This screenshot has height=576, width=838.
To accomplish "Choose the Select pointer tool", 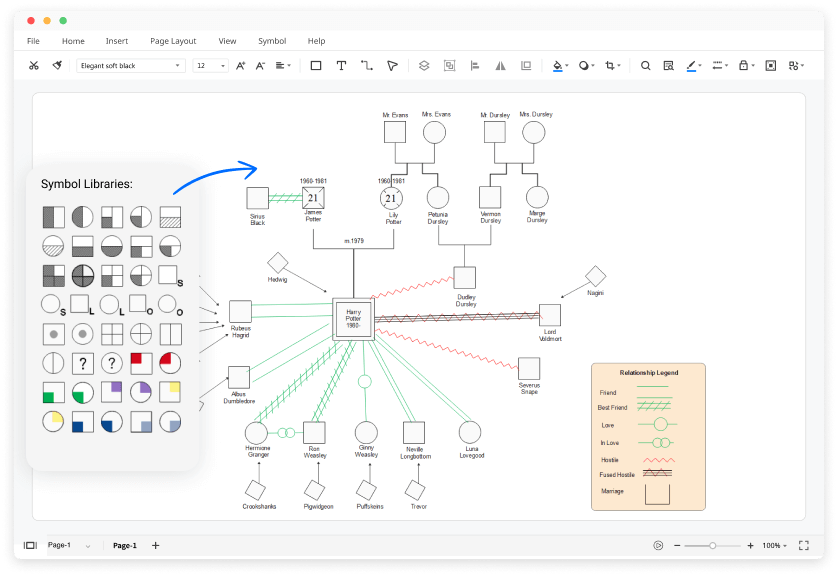I will (392, 66).
